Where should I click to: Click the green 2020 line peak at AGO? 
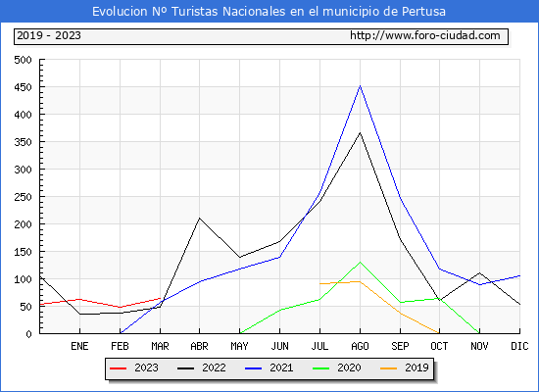point(360,263)
